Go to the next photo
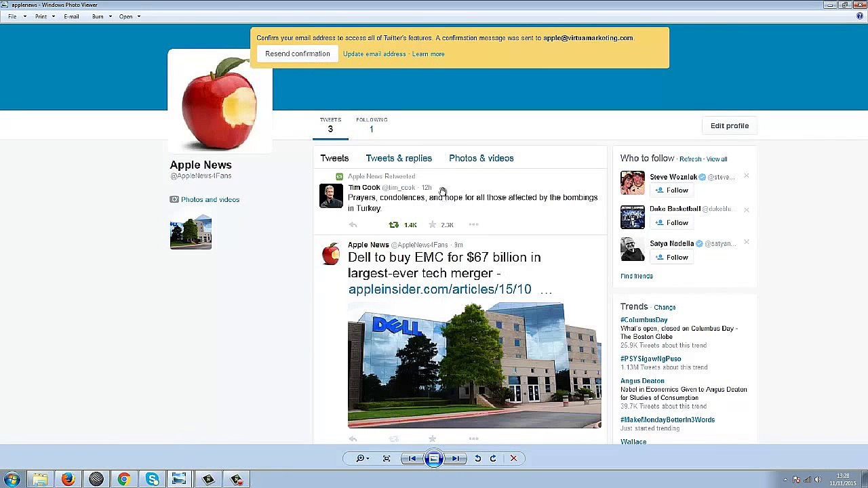Image resolution: width=868 pixels, height=488 pixels. pyautogui.click(x=456, y=459)
